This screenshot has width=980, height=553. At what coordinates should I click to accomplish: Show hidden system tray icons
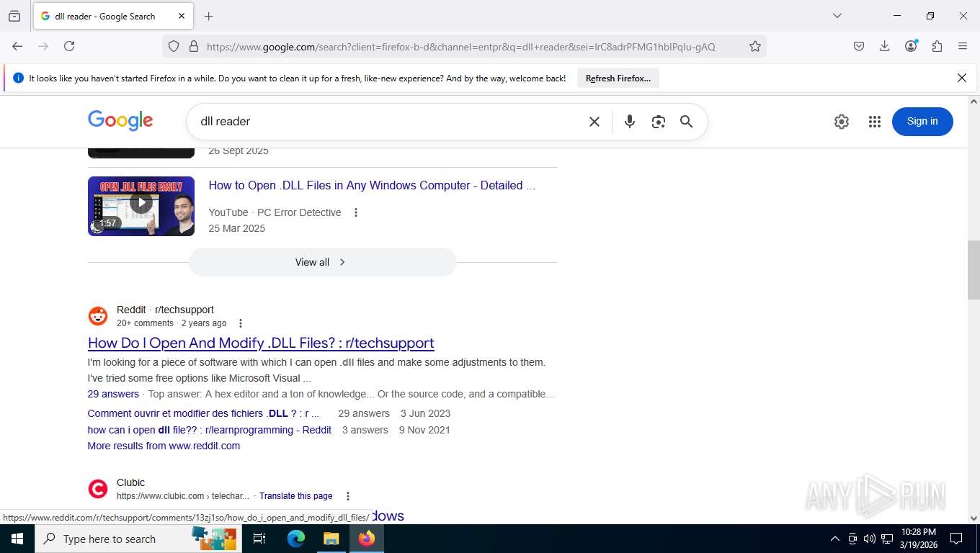click(835, 539)
